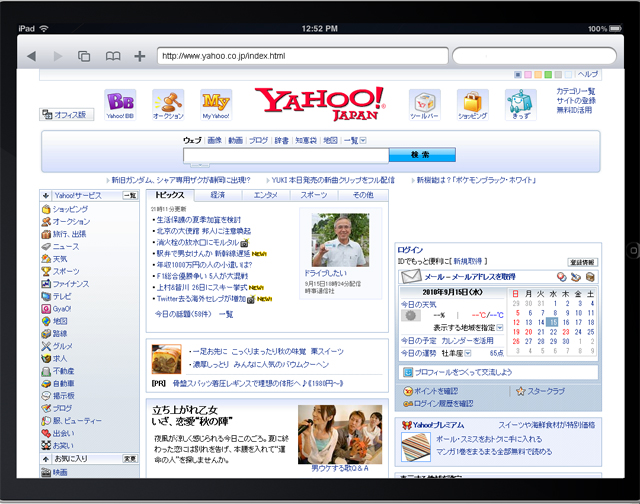
Task: Click the browser search field
Action: coord(534,56)
